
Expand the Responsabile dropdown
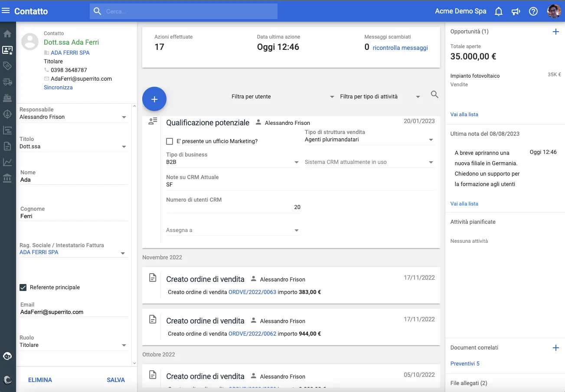coord(124,117)
